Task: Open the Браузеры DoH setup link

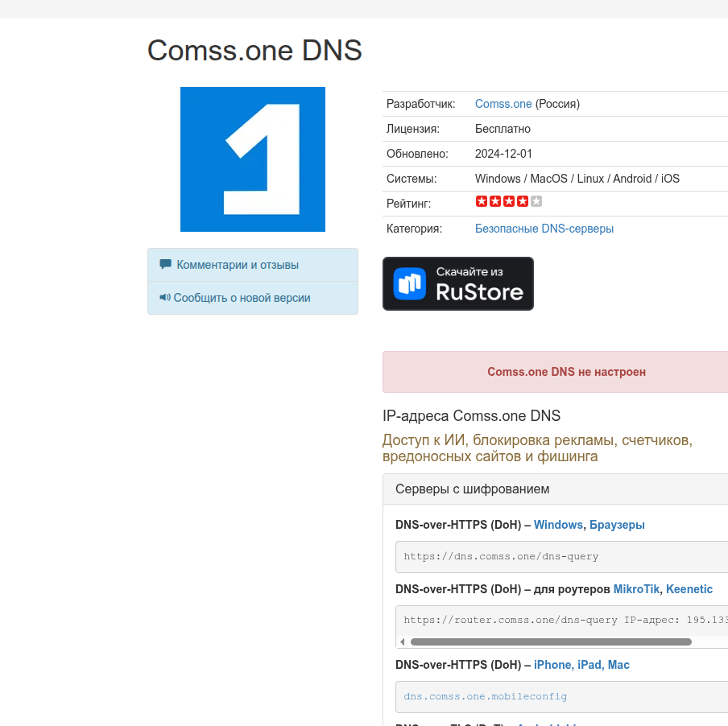Action: [617, 525]
